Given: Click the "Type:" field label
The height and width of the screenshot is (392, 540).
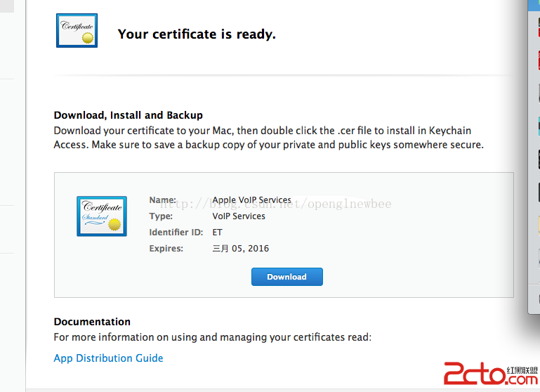Looking at the screenshot, I should click(x=161, y=216).
